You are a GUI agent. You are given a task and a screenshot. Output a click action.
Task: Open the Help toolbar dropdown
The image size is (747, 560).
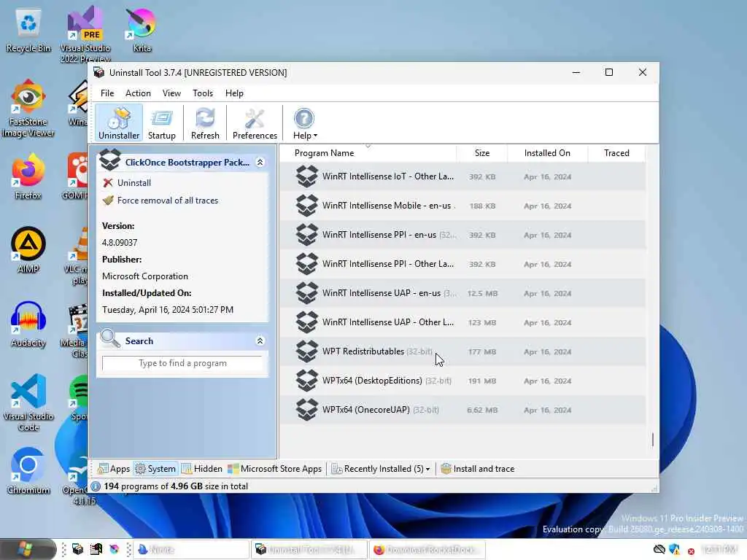tap(305, 122)
